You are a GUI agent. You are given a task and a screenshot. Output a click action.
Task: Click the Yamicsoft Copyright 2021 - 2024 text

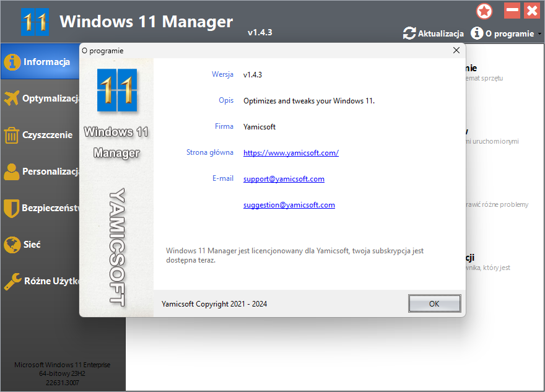(214, 304)
